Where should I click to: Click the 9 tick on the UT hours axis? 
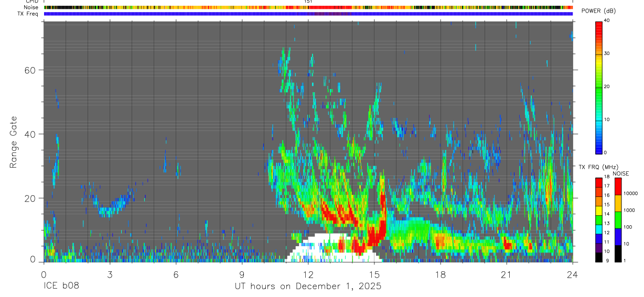click(242, 274)
